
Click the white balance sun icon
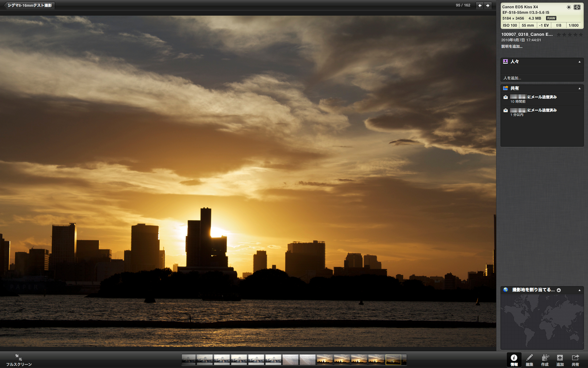[x=569, y=7]
